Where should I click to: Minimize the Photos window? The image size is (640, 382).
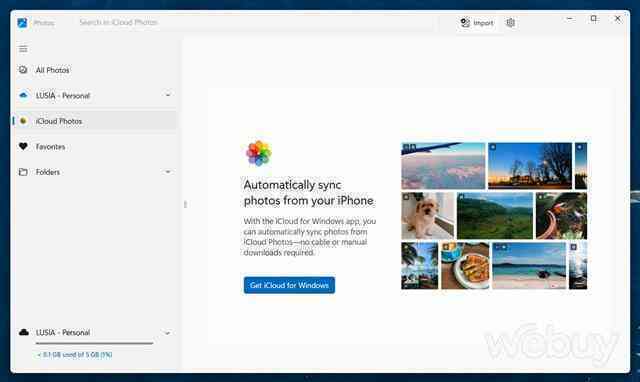click(x=570, y=19)
